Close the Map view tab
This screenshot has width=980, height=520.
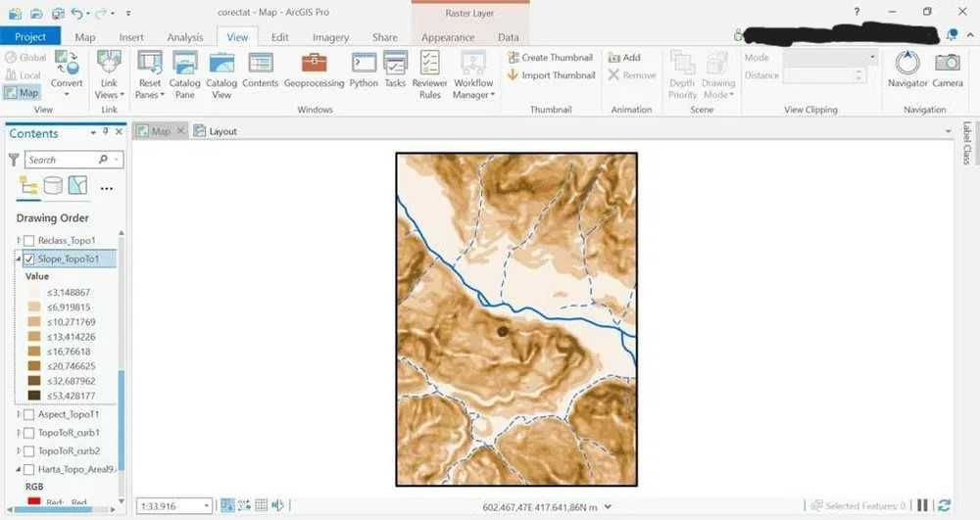[x=180, y=130]
